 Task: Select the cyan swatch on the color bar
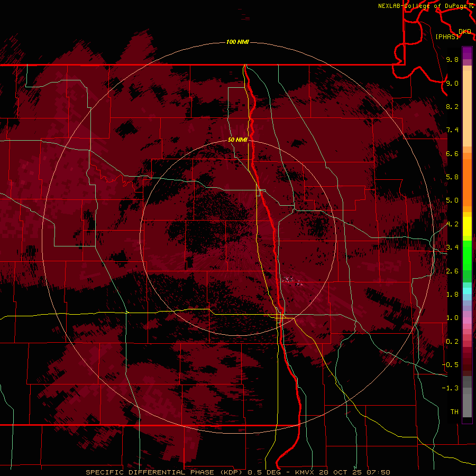click(x=467, y=291)
